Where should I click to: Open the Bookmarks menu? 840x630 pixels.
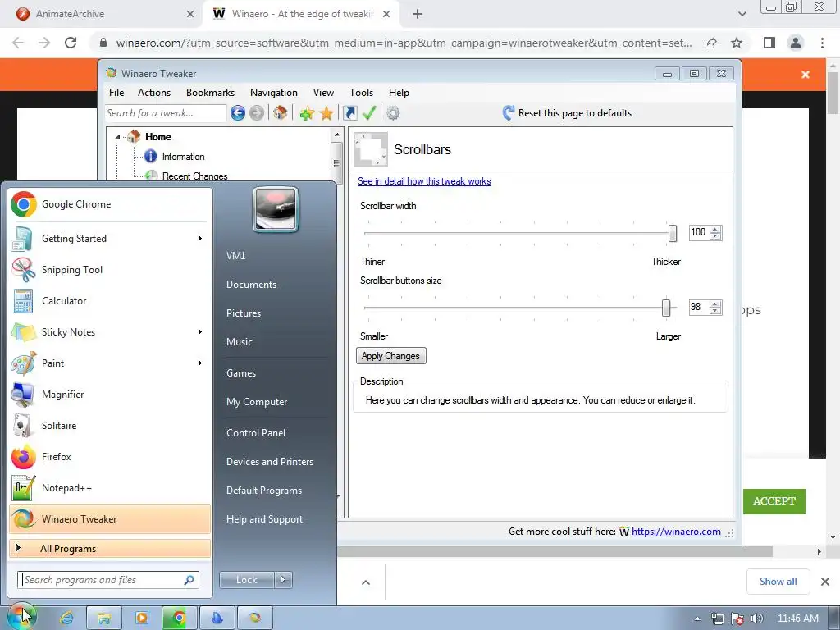(211, 93)
